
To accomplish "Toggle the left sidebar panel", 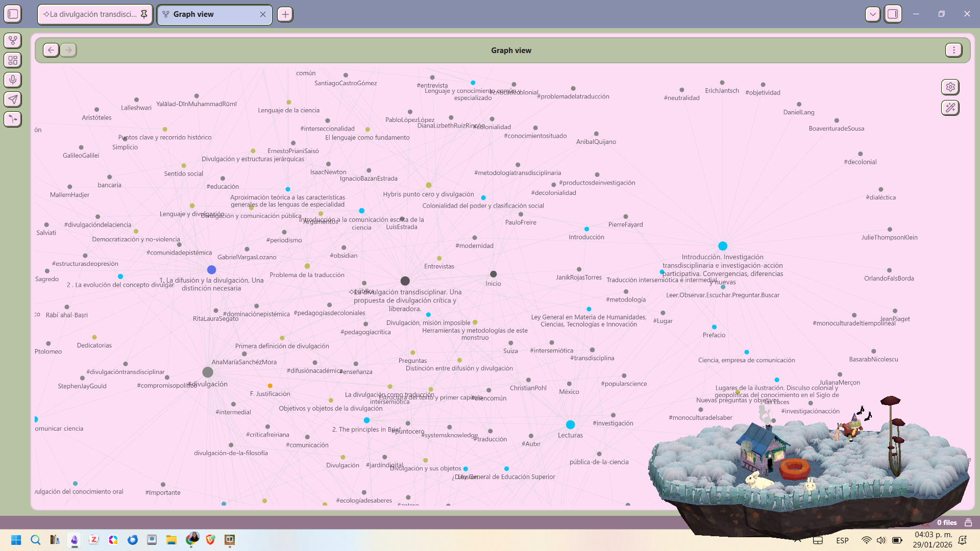I will pos(13,14).
